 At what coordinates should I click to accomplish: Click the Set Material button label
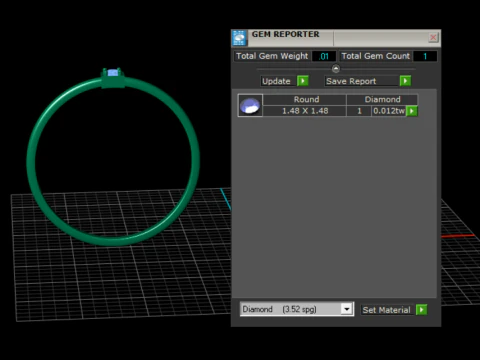click(x=386, y=310)
